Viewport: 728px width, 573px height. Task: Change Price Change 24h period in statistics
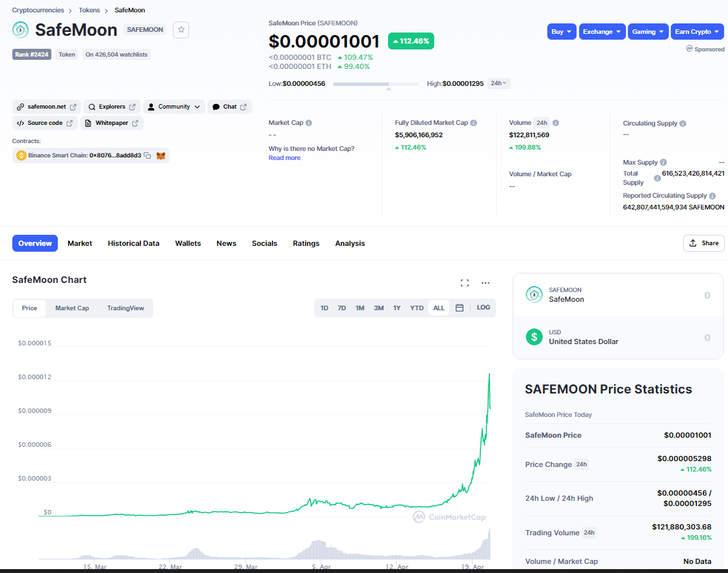[581, 464]
